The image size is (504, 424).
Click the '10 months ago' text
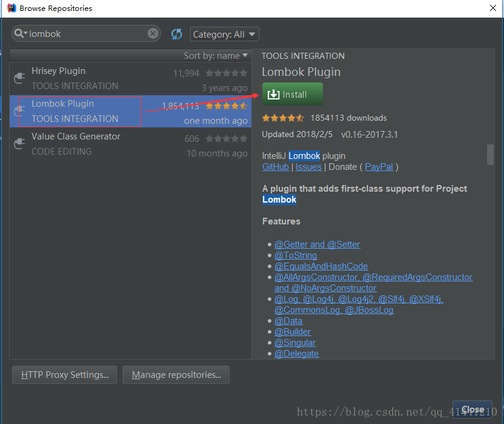coord(217,153)
